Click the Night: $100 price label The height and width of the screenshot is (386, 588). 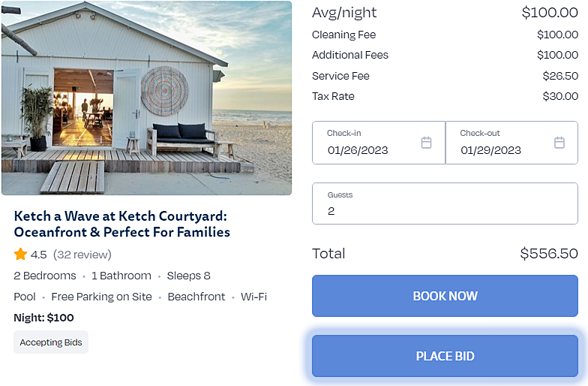click(x=44, y=318)
